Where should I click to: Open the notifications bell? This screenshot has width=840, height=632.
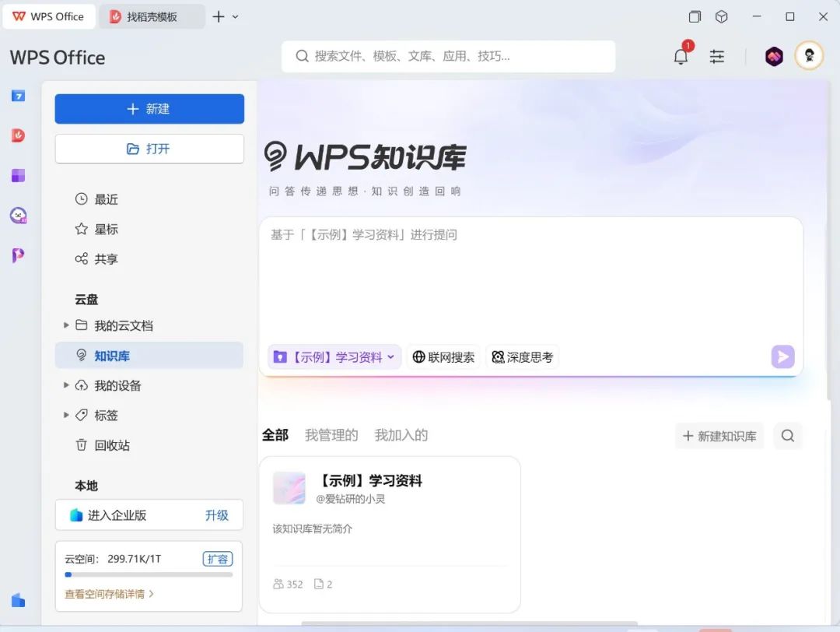pos(681,56)
